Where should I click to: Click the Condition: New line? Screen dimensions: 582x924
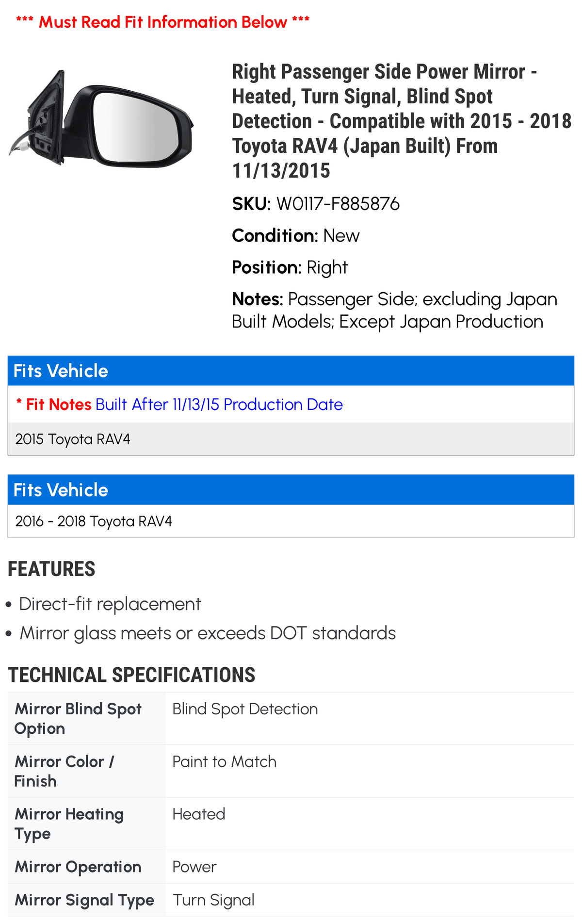(295, 236)
